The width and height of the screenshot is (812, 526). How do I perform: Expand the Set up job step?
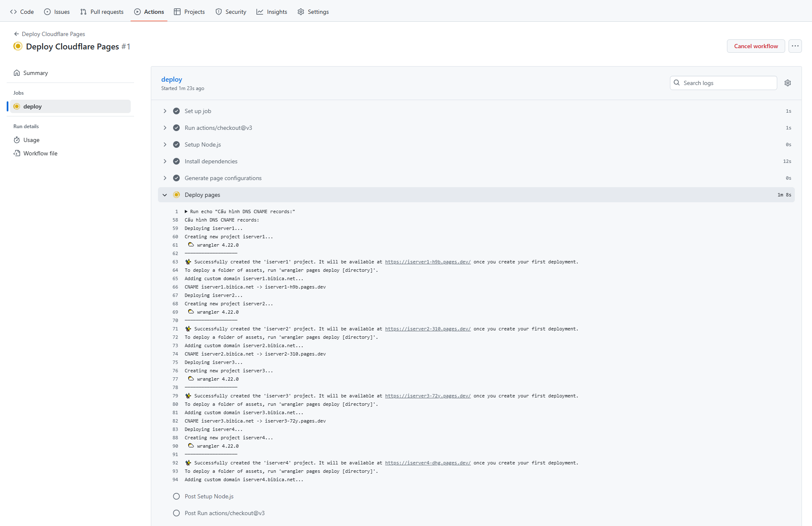[x=476, y=111]
